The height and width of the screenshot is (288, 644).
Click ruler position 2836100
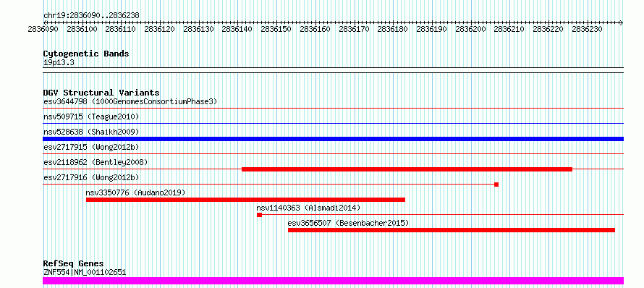pos(82,30)
